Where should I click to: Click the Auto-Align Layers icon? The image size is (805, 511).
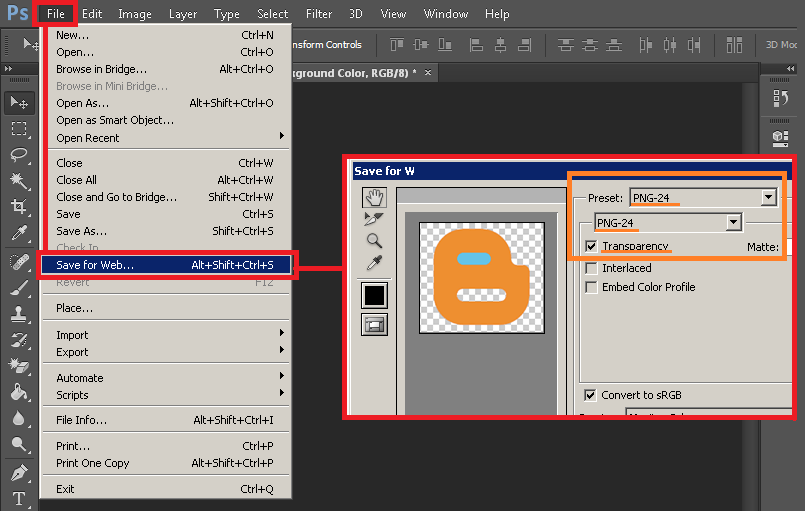[734, 45]
